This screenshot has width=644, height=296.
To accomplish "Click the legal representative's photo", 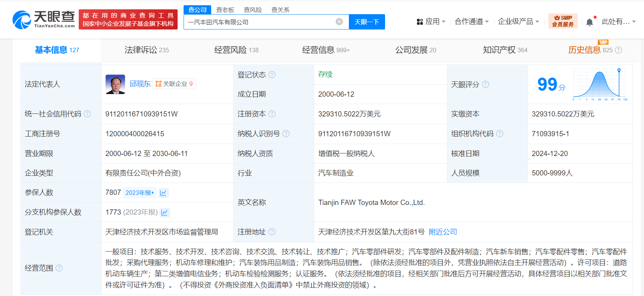I will 115,84.
